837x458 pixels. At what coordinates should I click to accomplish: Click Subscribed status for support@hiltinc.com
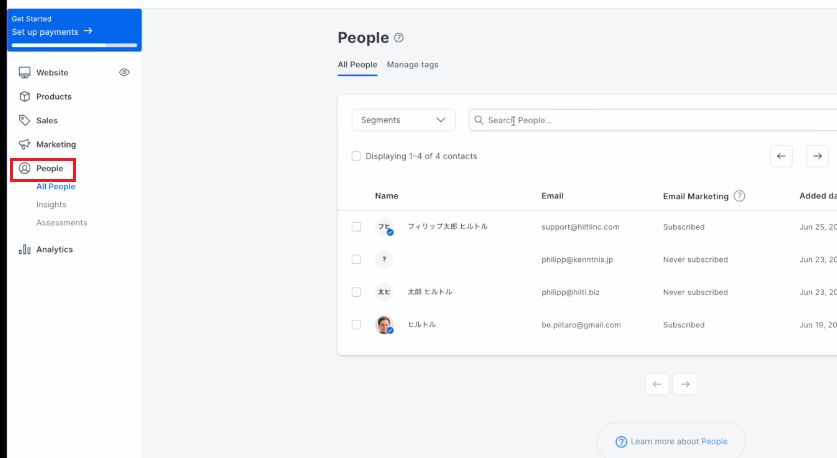pyautogui.click(x=683, y=227)
